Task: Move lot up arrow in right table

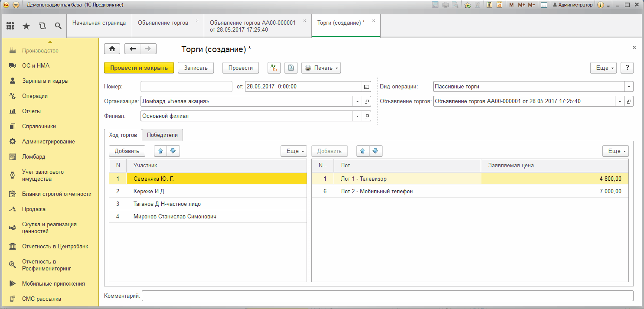Action: point(363,151)
